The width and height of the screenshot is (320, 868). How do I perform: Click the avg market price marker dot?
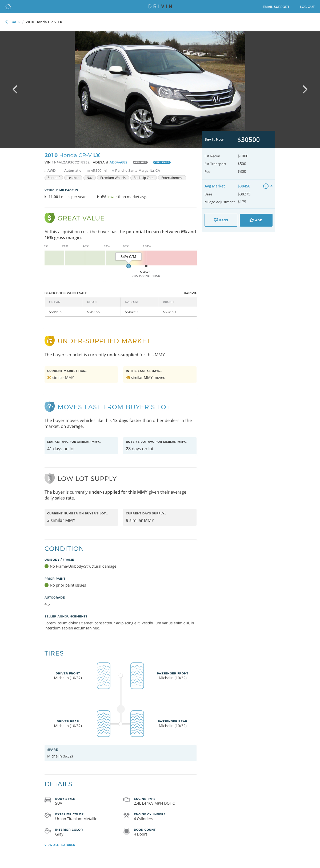click(x=146, y=266)
